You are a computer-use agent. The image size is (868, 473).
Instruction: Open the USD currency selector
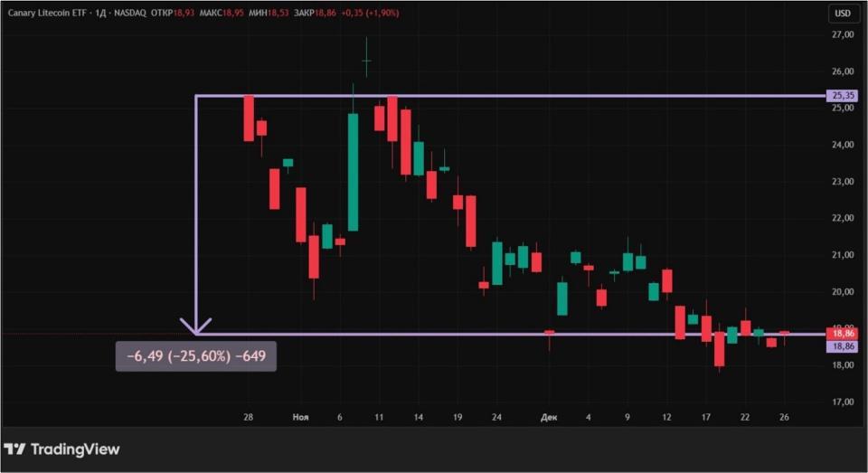pyautogui.click(x=843, y=14)
